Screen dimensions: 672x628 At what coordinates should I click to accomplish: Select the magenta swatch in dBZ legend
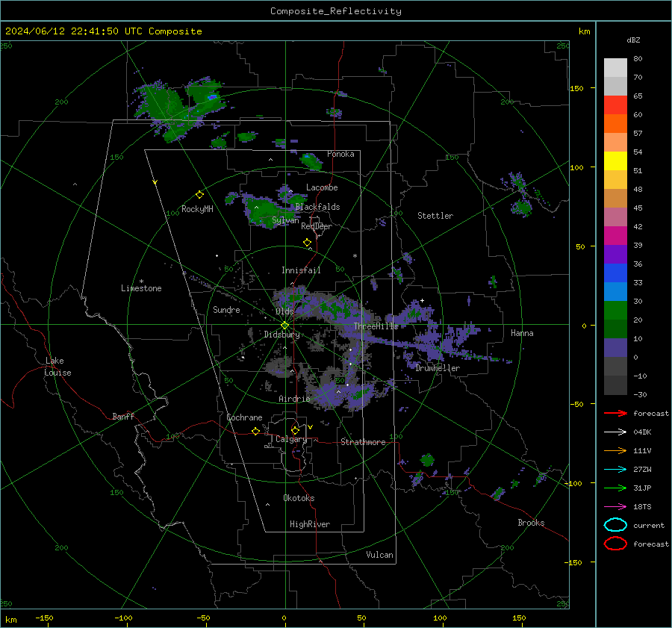[x=615, y=236]
